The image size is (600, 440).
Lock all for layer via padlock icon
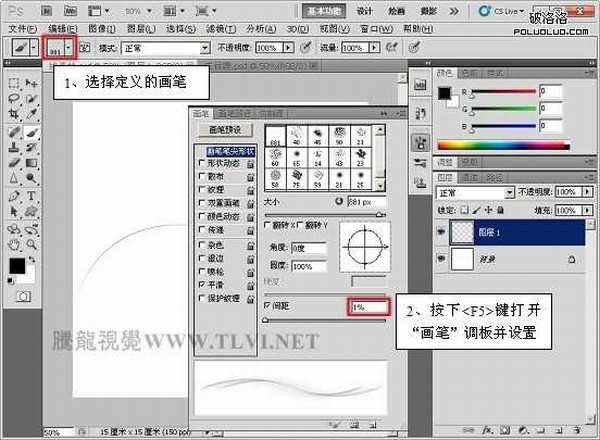tap(500, 210)
